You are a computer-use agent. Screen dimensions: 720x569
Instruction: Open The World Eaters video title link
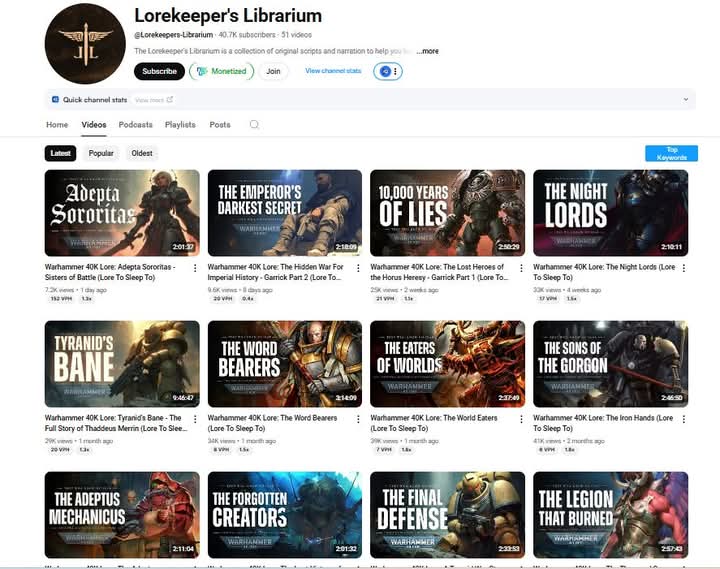pos(434,423)
